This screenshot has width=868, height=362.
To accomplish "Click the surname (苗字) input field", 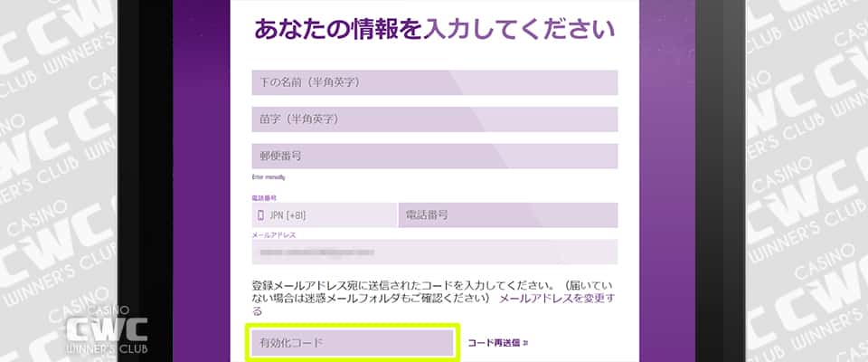I will pyautogui.click(x=435, y=119).
